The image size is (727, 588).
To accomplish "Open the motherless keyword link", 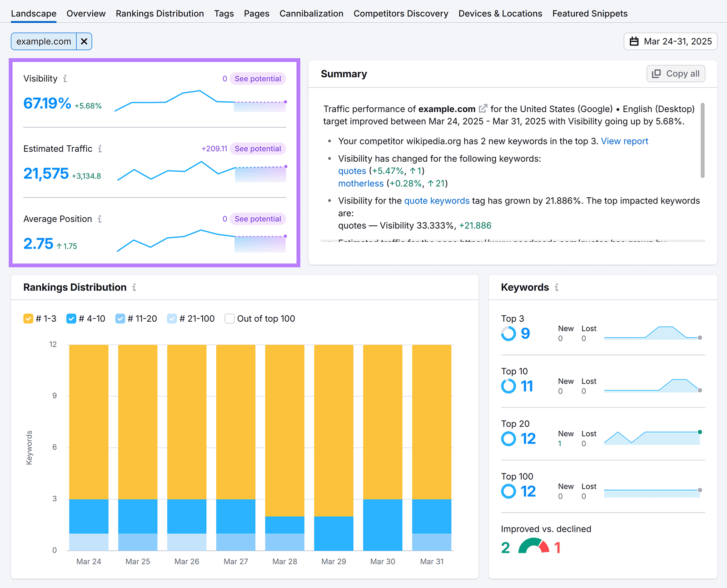I will [360, 183].
